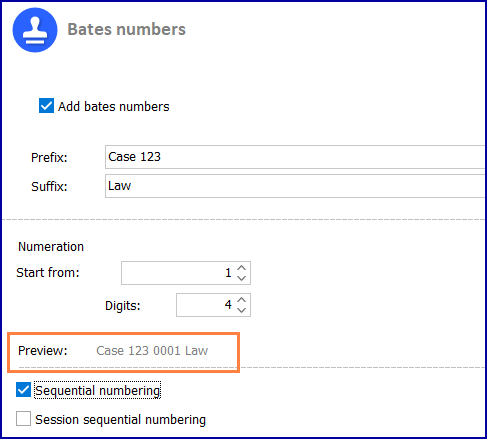Click inside the Prefix text field
Viewport: 487px width, 439px height.
(295, 157)
